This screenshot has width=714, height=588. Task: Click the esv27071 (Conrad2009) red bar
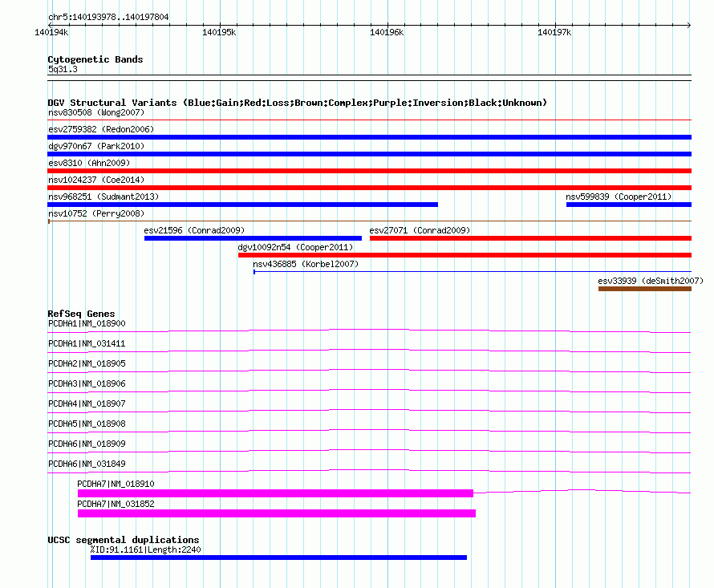click(530, 238)
